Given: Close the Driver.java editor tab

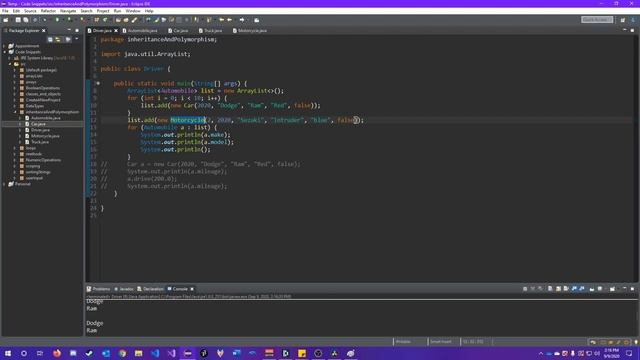Looking at the screenshot, I should [x=116, y=31].
